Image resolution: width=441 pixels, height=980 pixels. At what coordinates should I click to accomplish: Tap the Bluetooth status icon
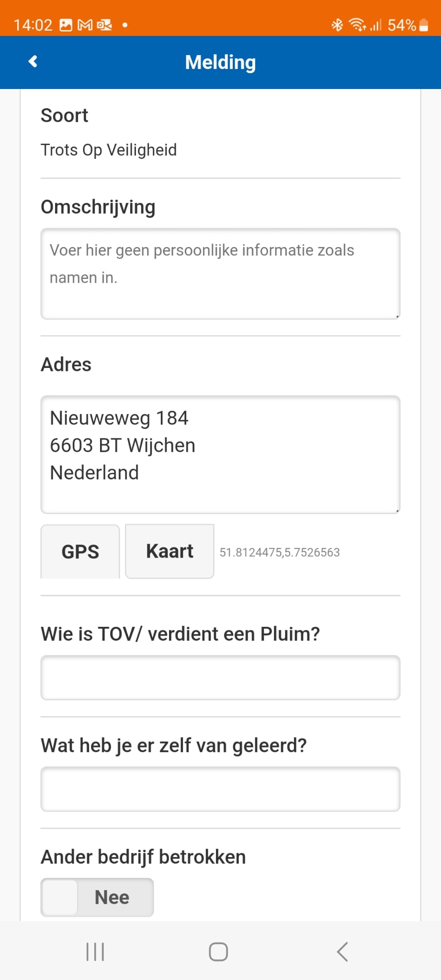point(337,25)
